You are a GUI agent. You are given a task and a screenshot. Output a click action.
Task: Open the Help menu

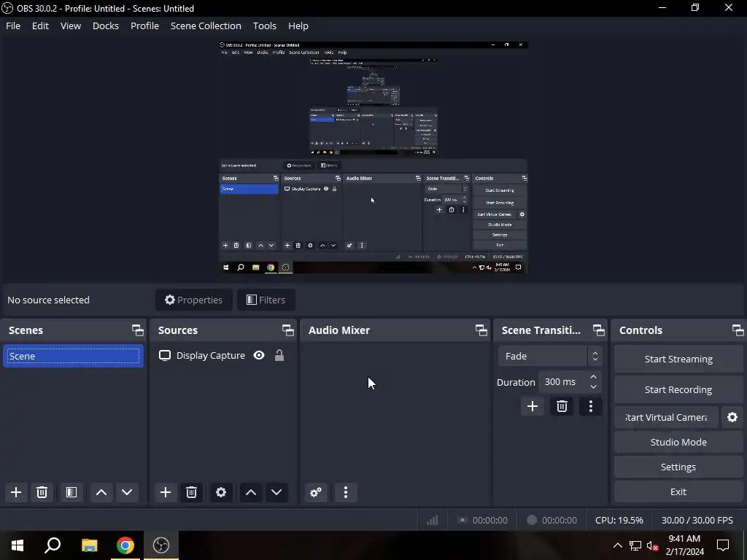point(298,26)
